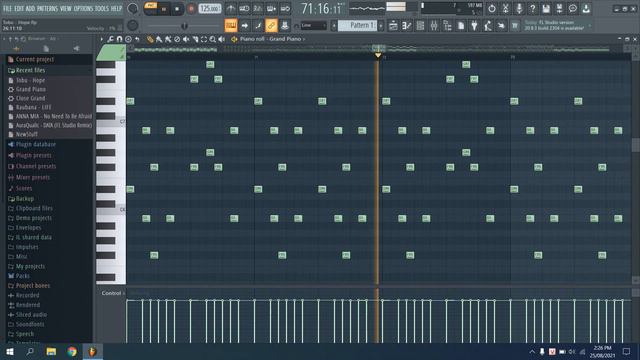Open the stamp chord tool
The image size is (640, 360).
pyautogui.click(x=128, y=39)
